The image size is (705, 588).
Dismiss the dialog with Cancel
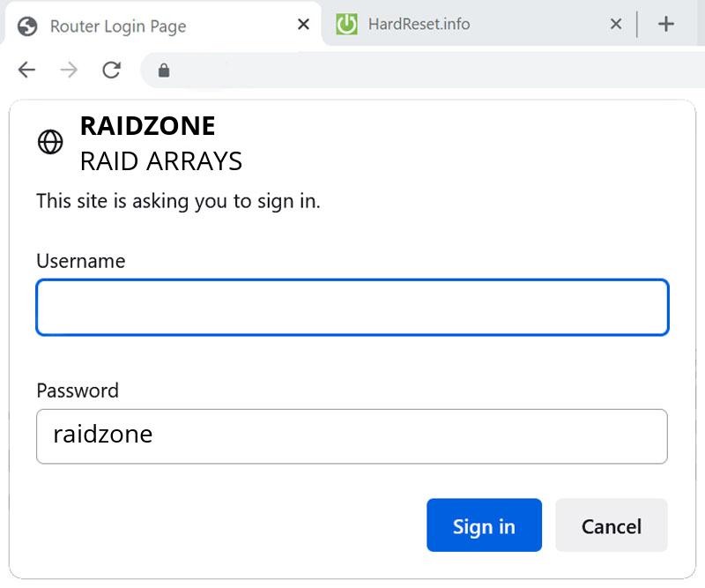pyautogui.click(x=612, y=525)
